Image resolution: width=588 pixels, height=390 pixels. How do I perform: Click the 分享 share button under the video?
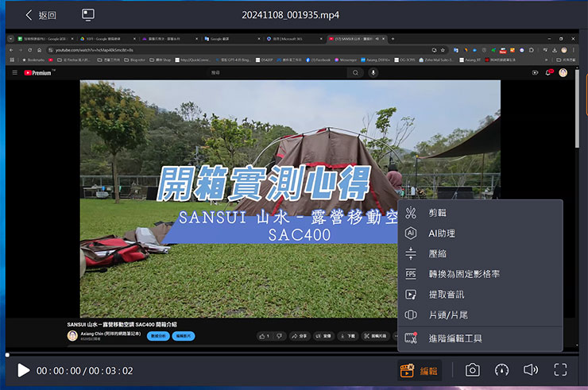tap(300, 336)
